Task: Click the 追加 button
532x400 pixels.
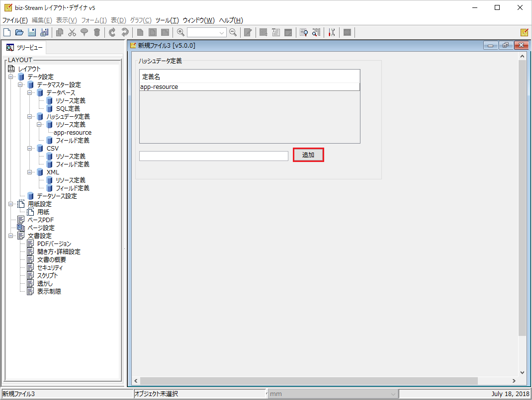Action: coord(308,155)
